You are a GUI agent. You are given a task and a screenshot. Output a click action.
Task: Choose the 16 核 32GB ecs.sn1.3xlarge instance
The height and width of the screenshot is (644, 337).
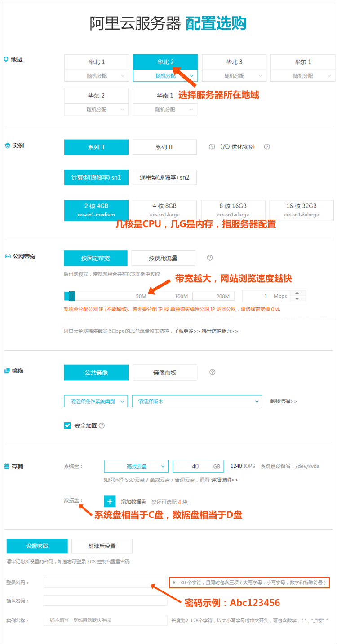pyautogui.click(x=302, y=210)
